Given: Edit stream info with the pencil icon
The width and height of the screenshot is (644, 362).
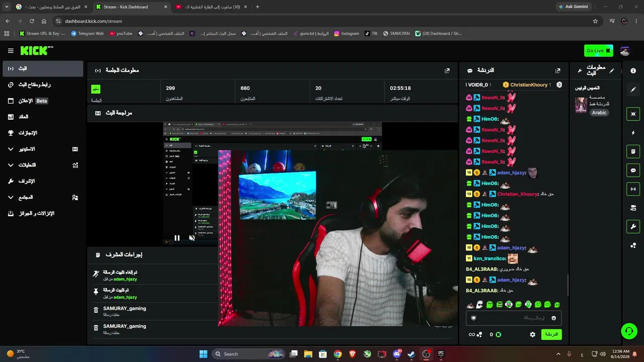Looking at the screenshot, I should click(x=612, y=71).
